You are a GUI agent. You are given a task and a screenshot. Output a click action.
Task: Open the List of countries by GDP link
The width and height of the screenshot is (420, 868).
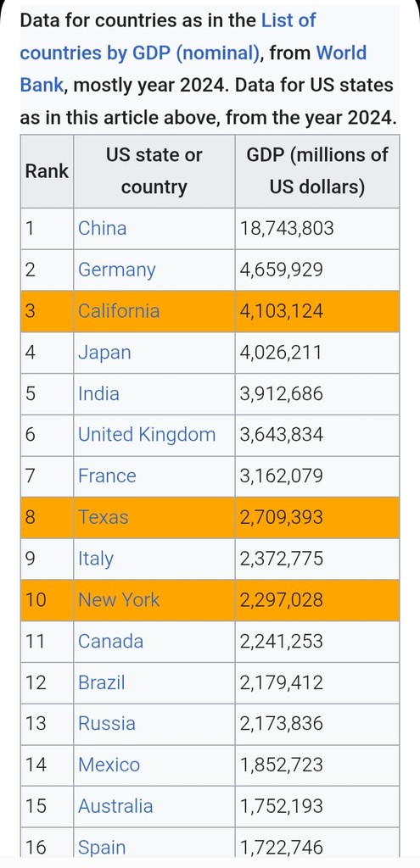(140, 53)
